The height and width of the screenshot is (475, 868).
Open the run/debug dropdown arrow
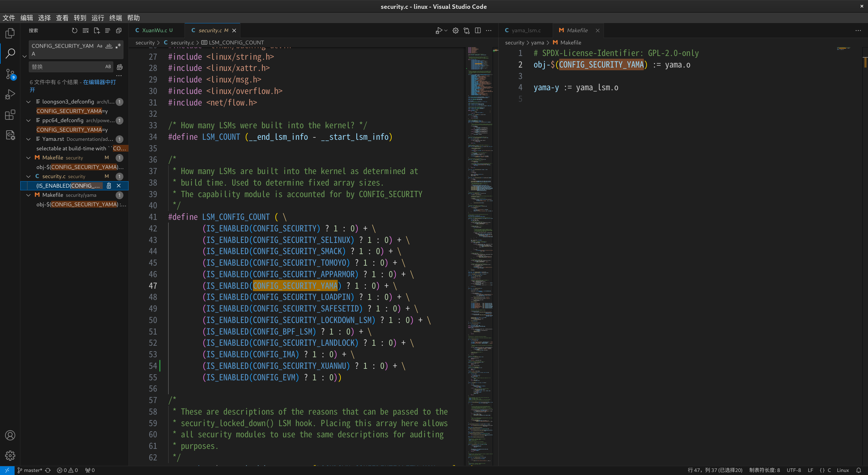click(x=446, y=31)
